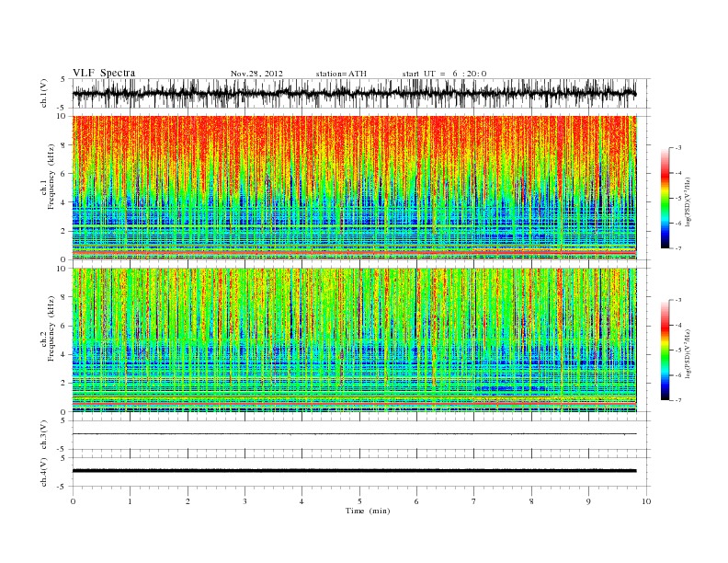Image resolution: width=728 pixels, height=563 pixels.
Task: Click the time axis tick label '5'
Action: click(359, 501)
